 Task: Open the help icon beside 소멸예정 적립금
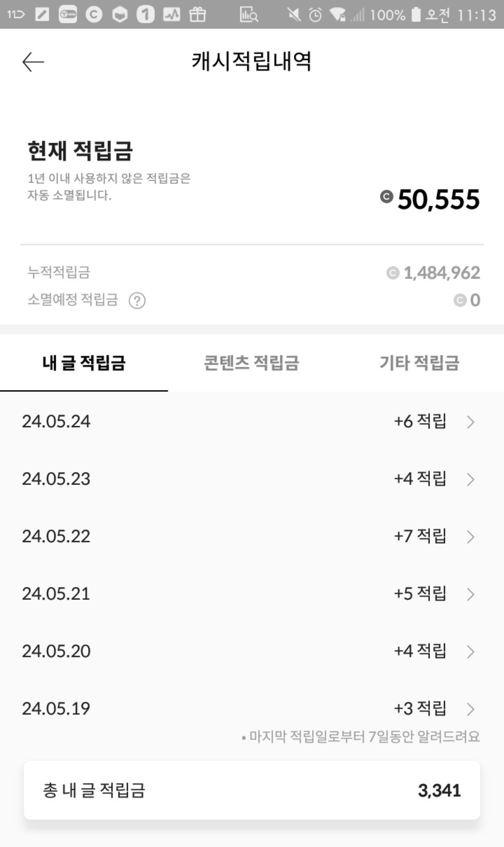pos(137,301)
